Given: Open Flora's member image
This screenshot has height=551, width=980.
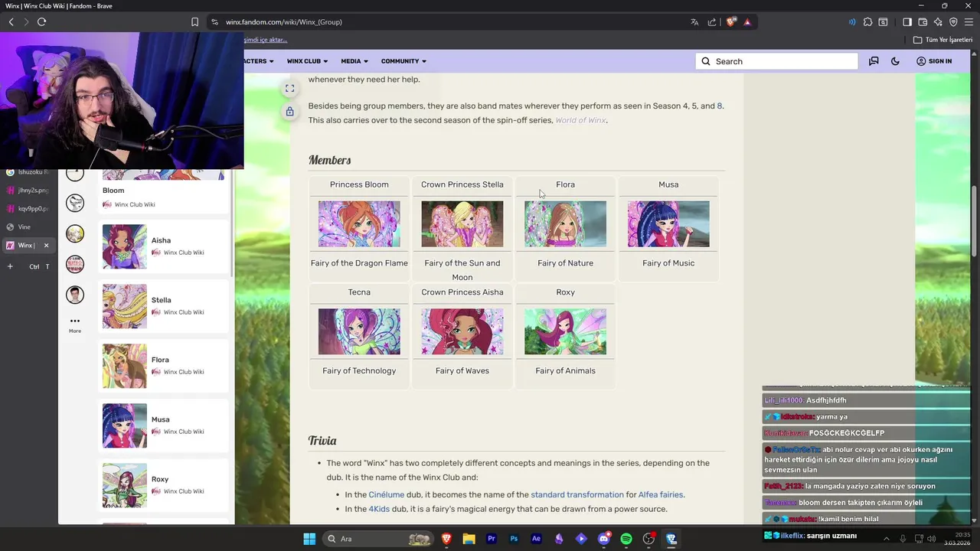Looking at the screenshot, I should pyautogui.click(x=565, y=224).
